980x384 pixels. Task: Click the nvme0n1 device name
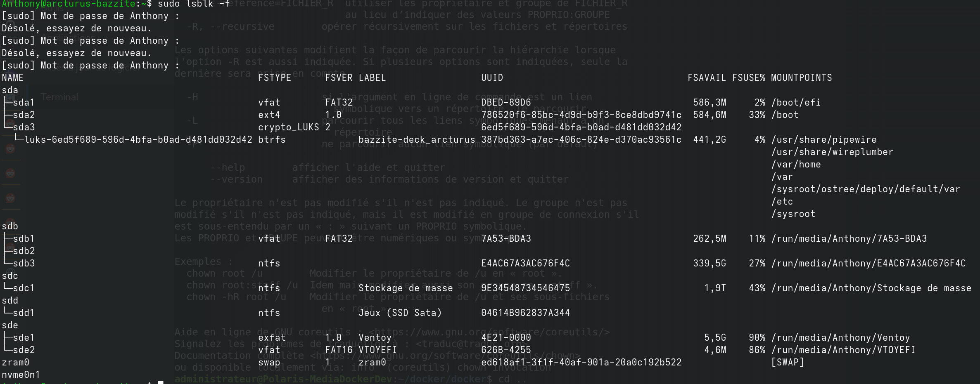click(x=21, y=375)
